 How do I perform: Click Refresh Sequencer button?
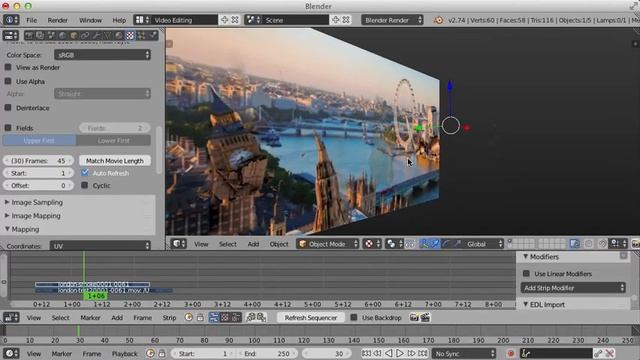tap(311, 318)
